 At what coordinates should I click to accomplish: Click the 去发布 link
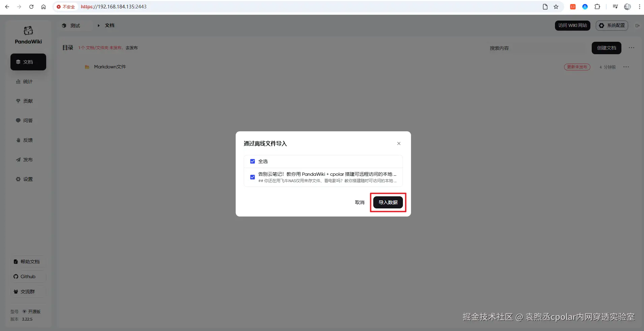point(131,48)
